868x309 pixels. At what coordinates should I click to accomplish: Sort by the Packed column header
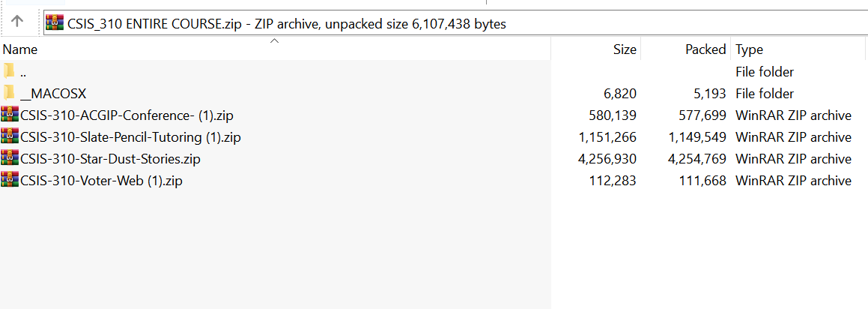(x=705, y=50)
